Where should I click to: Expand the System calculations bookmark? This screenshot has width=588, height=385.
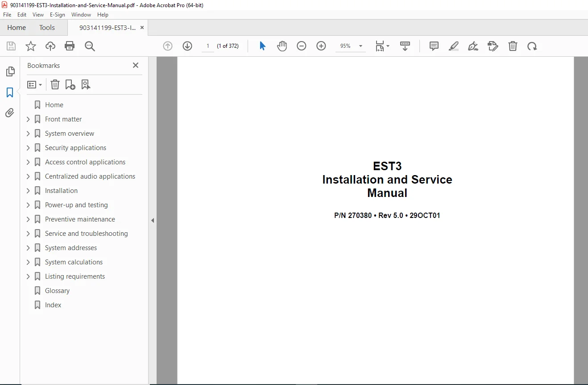click(x=28, y=262)
